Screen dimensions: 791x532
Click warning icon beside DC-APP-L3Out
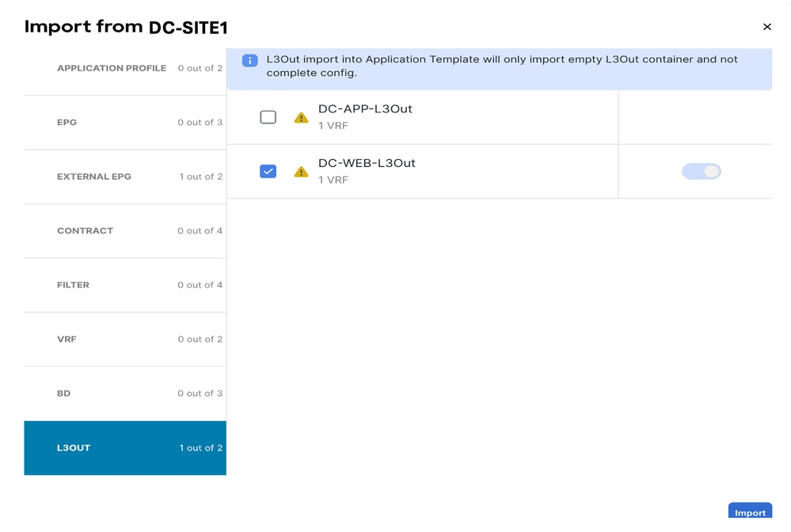[301, 117]
